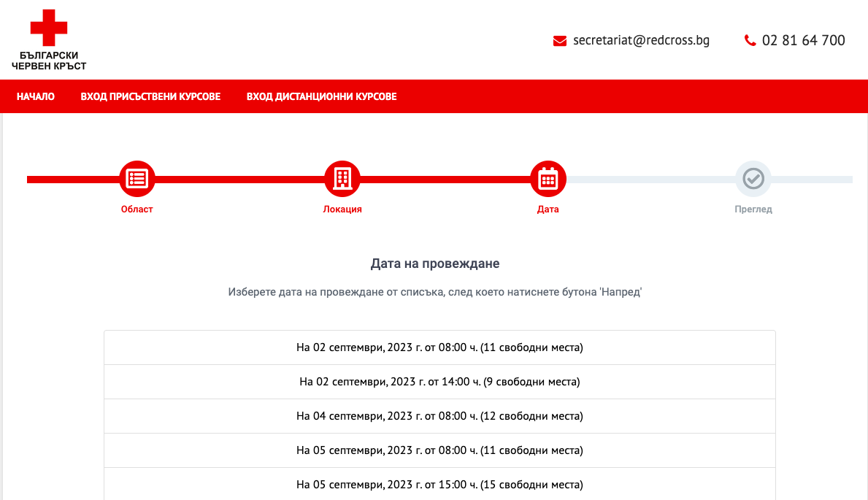
Task: Select the Локация building step icon
Action: [x=342, y=178]
